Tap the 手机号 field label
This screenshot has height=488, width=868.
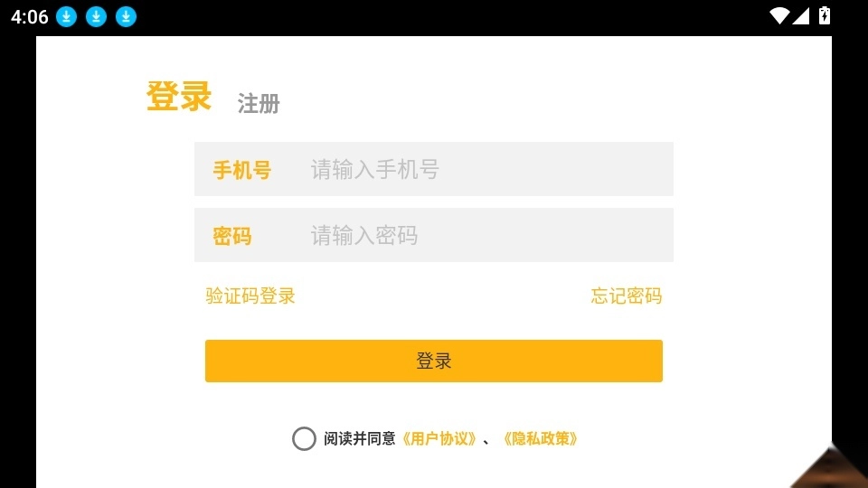pos(241,170)
